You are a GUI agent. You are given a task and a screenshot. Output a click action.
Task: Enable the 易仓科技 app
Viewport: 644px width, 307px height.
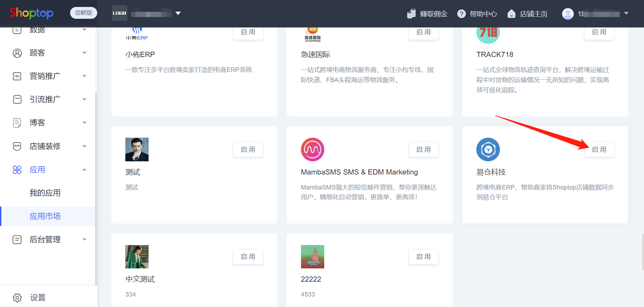599,150
